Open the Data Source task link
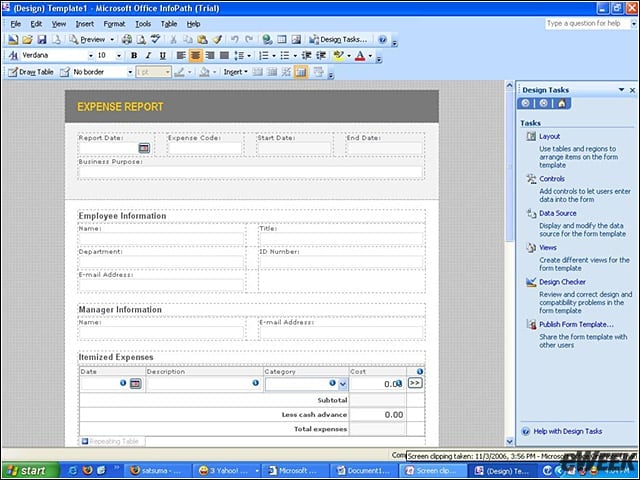Image resolution: width=640 pixels, height=480 pixels. 558,213
